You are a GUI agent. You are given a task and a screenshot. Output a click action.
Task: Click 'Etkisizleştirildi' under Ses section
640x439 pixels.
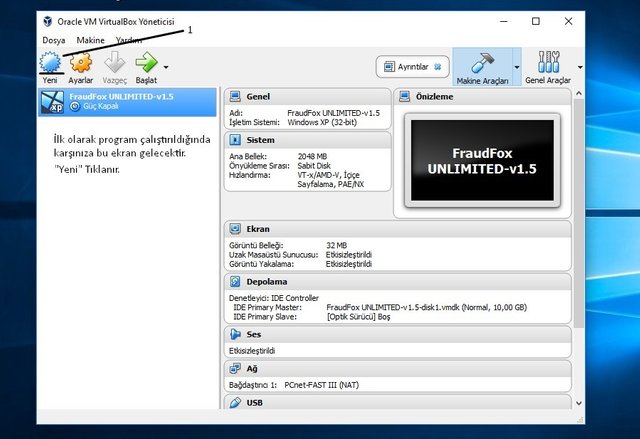click(252, 351)
